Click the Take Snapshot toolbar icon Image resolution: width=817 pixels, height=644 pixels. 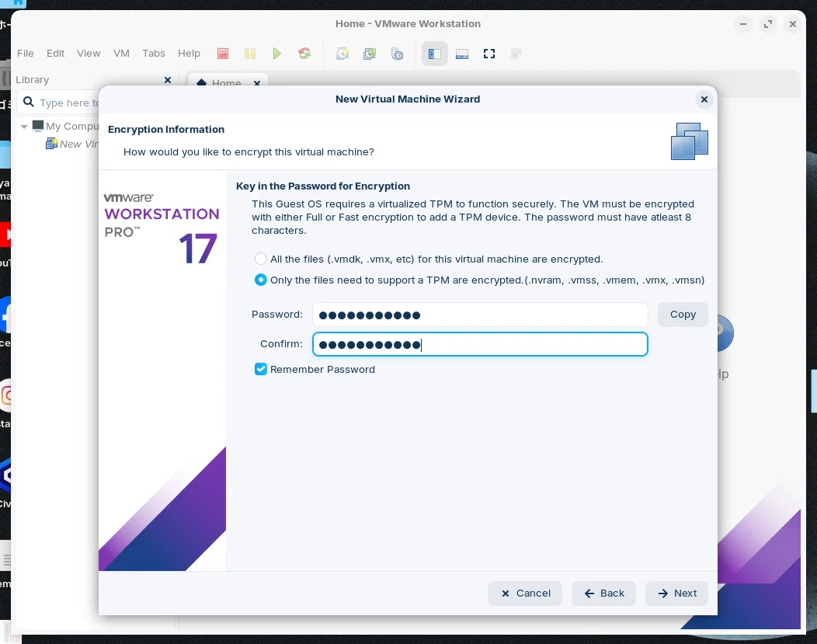(342, 54)
